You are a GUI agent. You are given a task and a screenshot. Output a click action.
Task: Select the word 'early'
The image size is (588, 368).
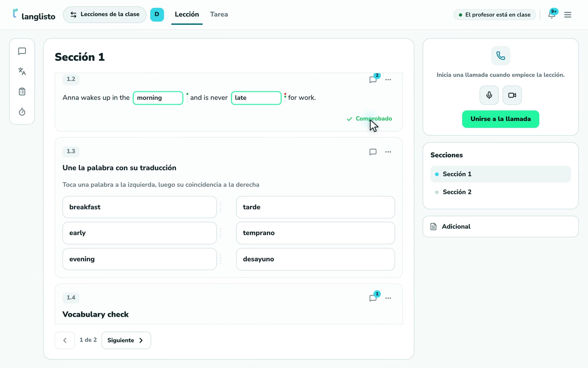[x=139, y=233]
